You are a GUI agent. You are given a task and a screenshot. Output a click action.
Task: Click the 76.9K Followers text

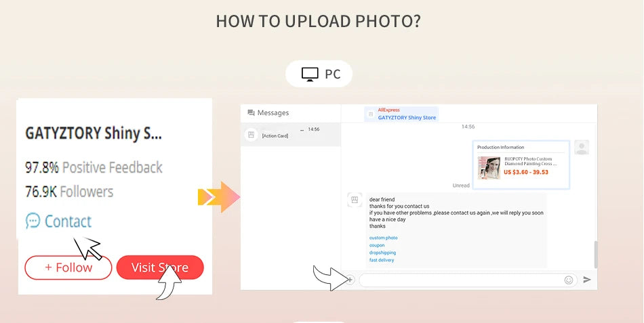coord(69,192)
